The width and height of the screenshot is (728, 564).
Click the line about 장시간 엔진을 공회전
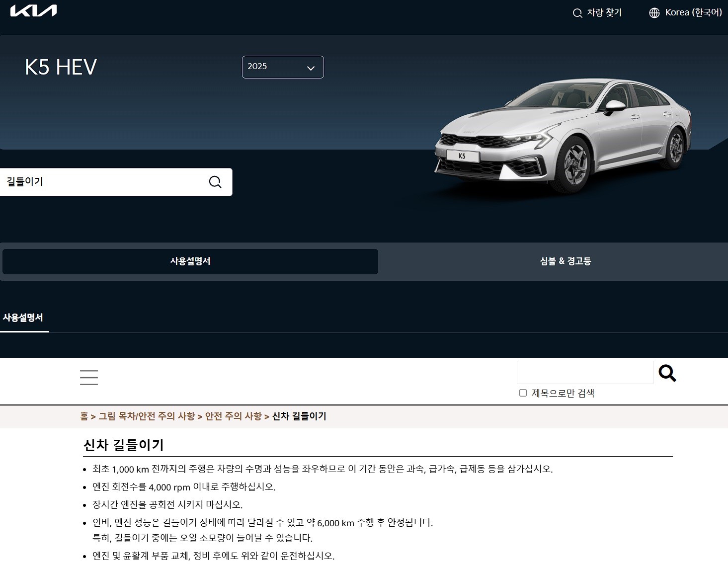tap(167, 505)
